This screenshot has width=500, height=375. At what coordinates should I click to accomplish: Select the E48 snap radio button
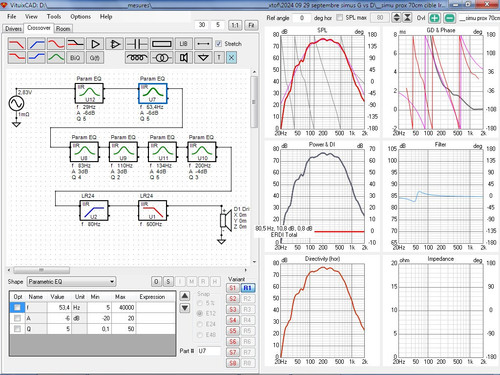point(200,335)
